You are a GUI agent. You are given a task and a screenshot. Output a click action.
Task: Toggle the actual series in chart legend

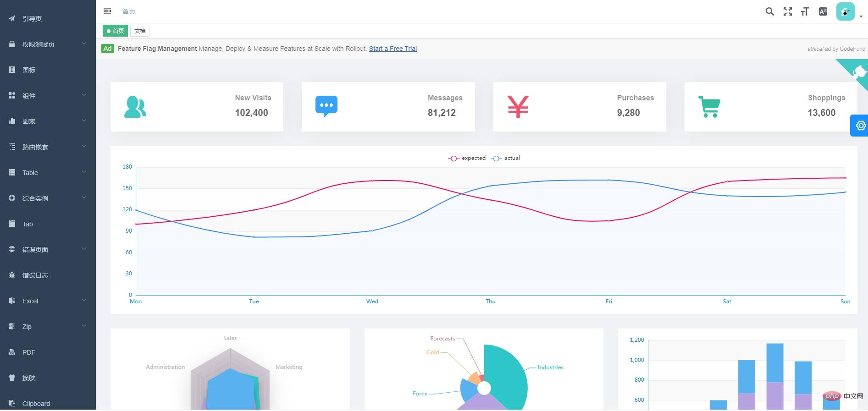click(506, 158)
